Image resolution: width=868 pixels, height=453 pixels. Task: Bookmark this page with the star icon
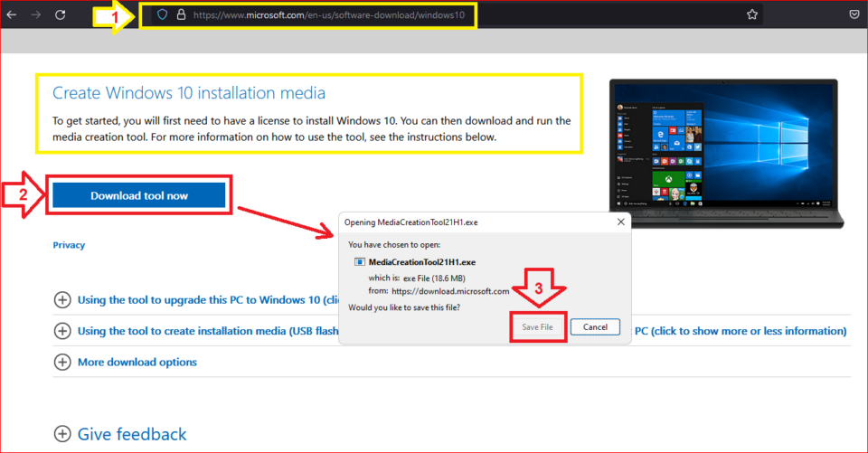(751, 15)
